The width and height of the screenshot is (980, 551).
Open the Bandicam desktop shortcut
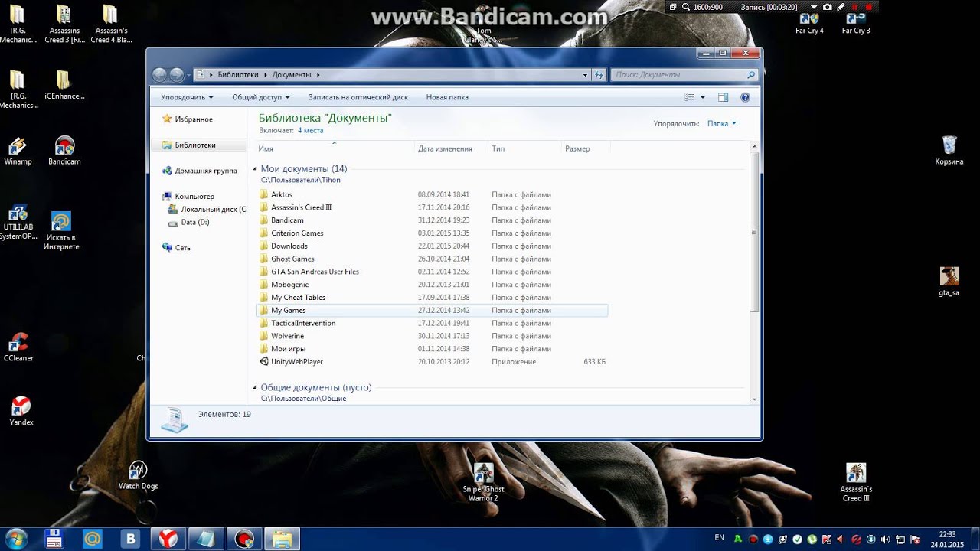point(64,151)
